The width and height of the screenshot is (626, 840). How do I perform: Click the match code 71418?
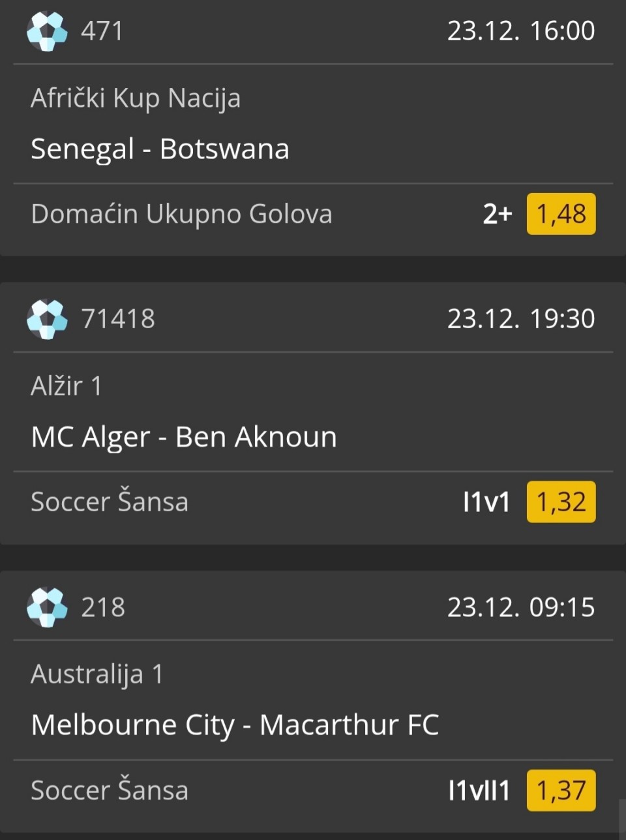(x=118, y=319)
